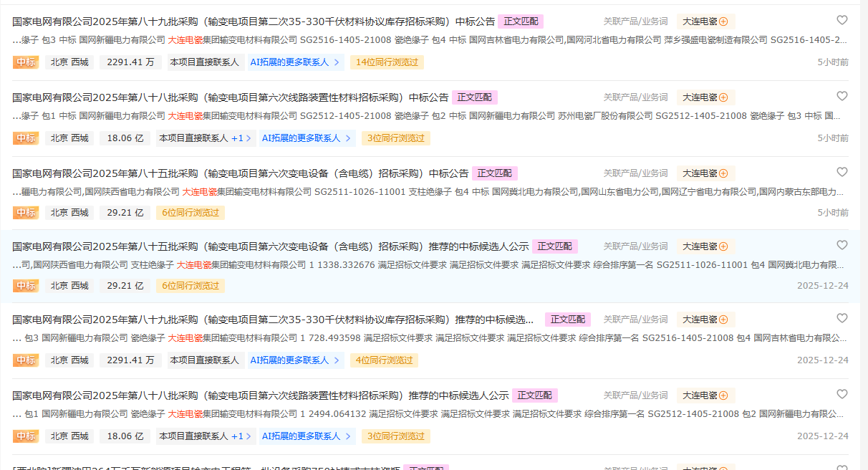Viewport: 868px width, 470px height.
Task: Click orange 中标 badge in 第八十五批 候选人公示 row
Action: click(x=26, y=286)
